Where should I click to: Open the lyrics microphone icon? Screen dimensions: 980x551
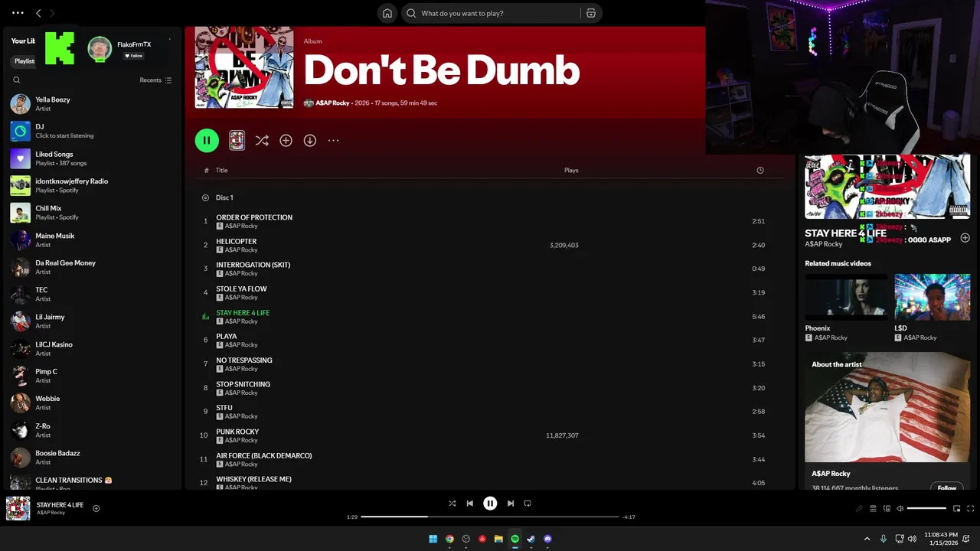point(859,508)
